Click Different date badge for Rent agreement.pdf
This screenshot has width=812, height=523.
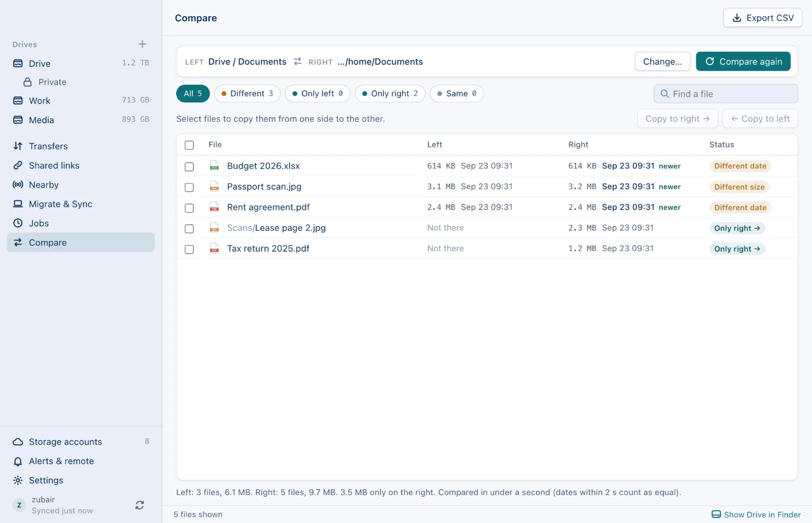coord(740,207)
